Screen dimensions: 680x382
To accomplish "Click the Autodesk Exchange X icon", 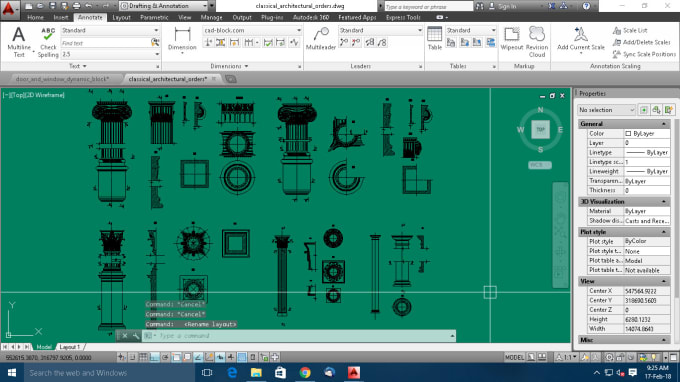I will [x=552, y=6].
